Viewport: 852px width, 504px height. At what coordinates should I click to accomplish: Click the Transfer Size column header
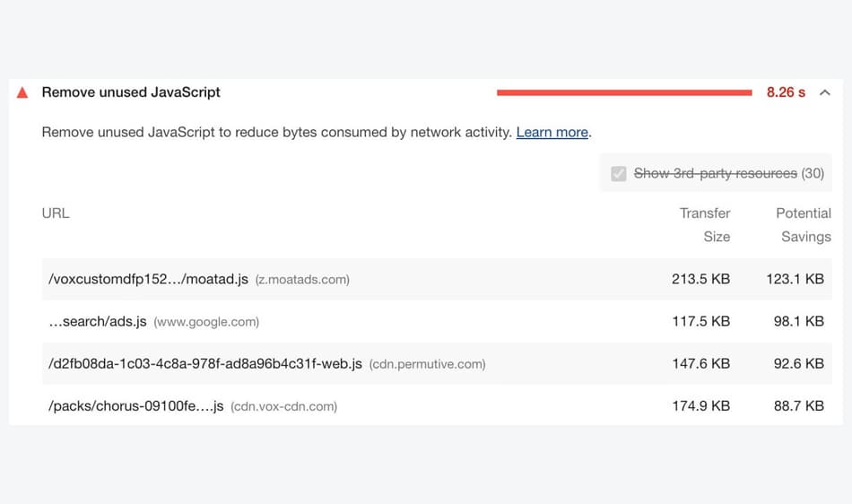click(x=705, y=225)
